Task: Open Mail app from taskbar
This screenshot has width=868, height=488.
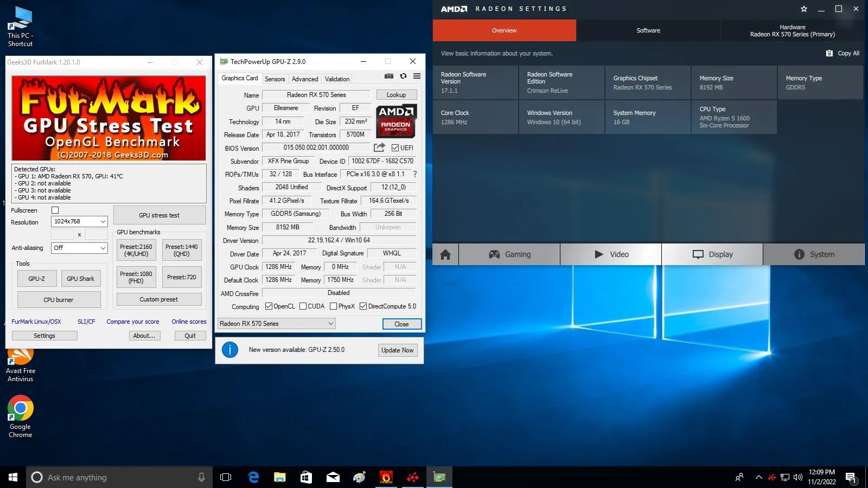Action: tap(333, 477)
